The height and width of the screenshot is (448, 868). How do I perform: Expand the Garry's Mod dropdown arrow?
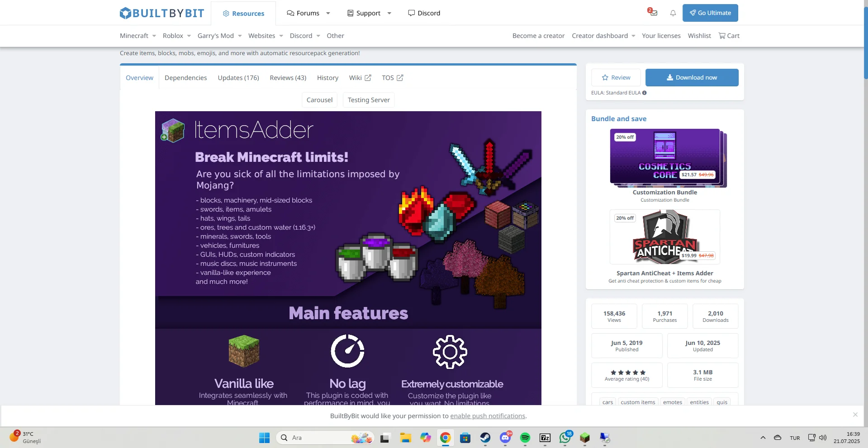coord(240,36)
